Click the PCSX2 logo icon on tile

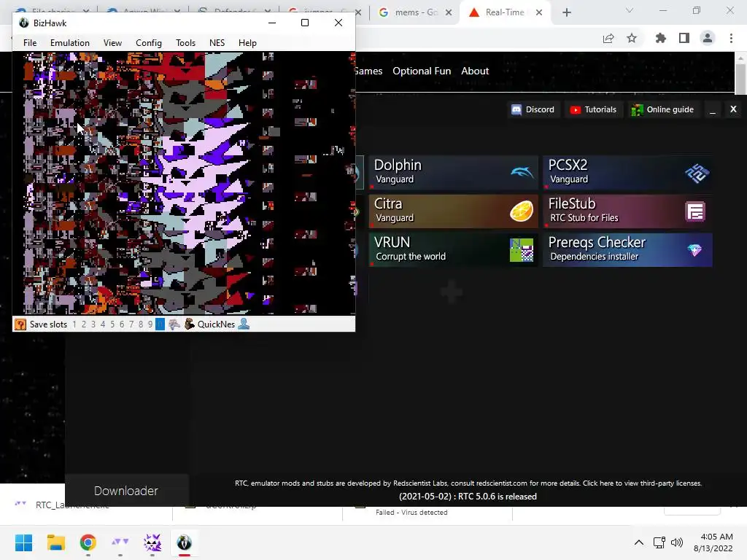coord(697,173)
